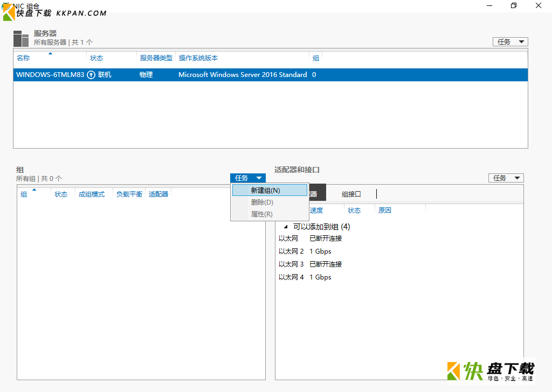
Task: Select the 以太网 2 adapter row
Action: point(399,251)
